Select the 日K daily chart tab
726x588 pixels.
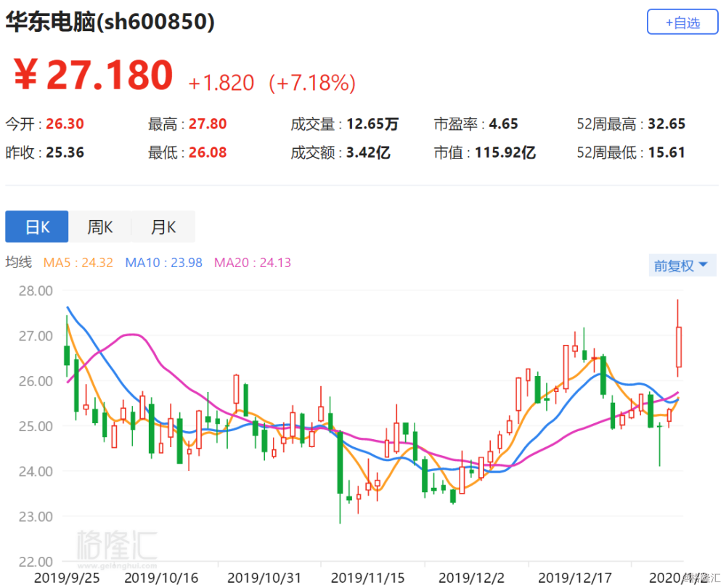click(37, 227)
